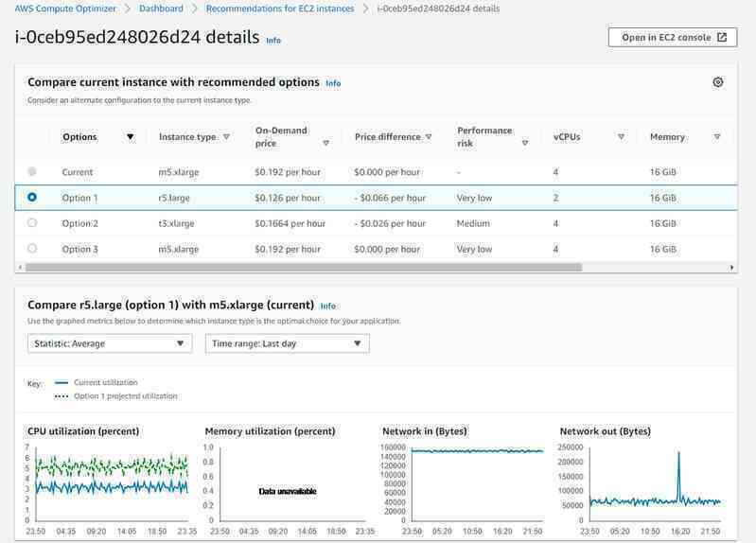This screenshot has height=543, width=756.
Task: Open Info link beside Compare current instance heading
Action: click(x=333, y=83)
